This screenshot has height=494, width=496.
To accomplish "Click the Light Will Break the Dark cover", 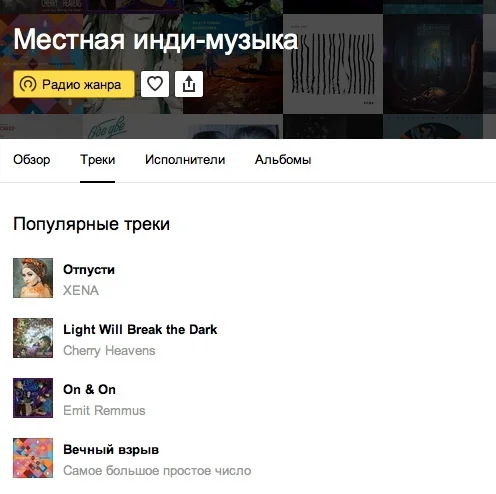I will tap(33, 338).
